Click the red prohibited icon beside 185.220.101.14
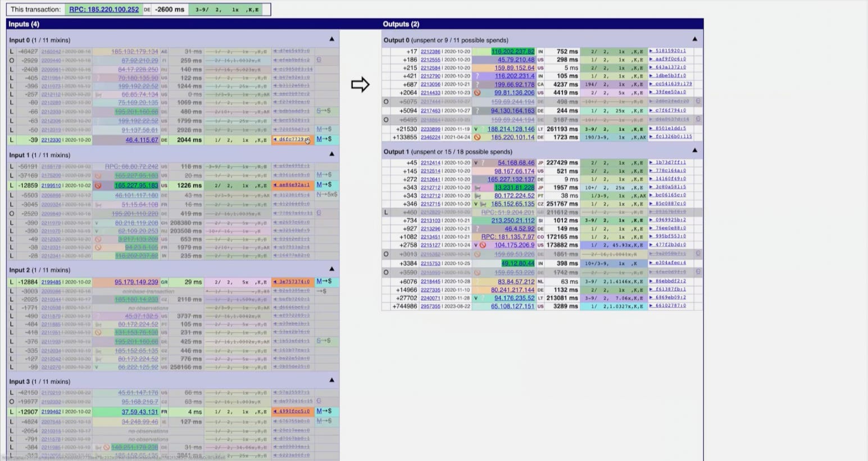 [478, 137]
